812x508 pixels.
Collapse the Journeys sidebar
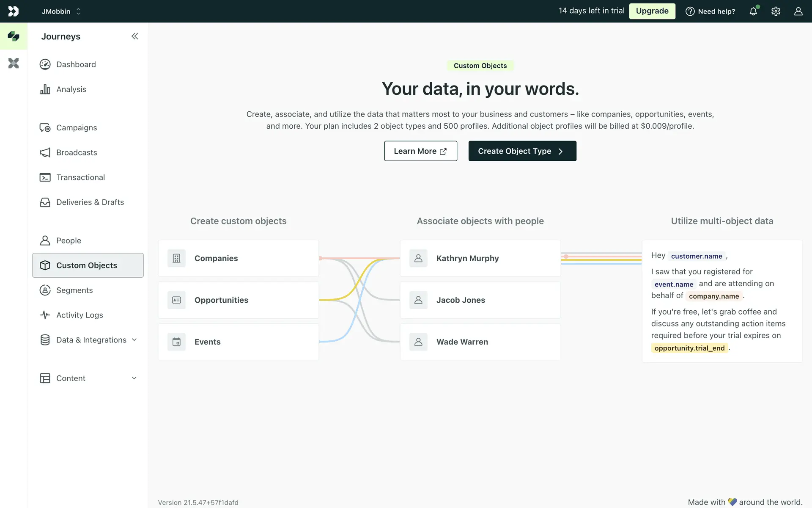(134, 36)
